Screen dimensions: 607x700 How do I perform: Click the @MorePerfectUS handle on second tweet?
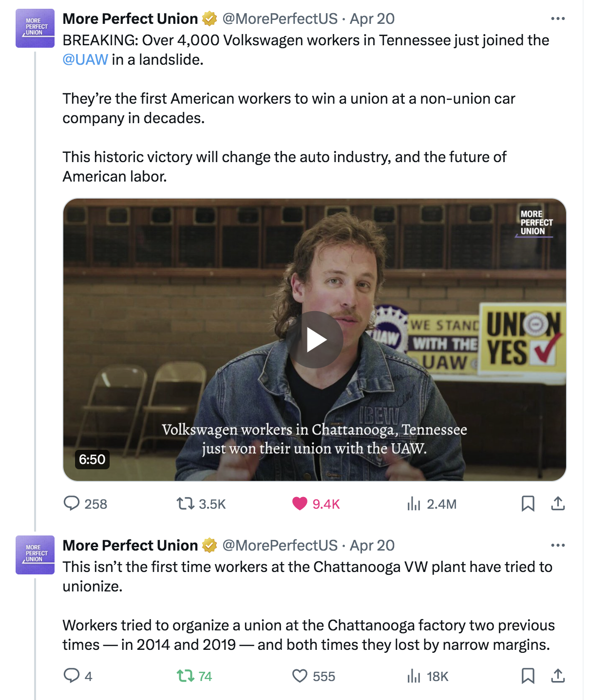[x=280, y=545]
